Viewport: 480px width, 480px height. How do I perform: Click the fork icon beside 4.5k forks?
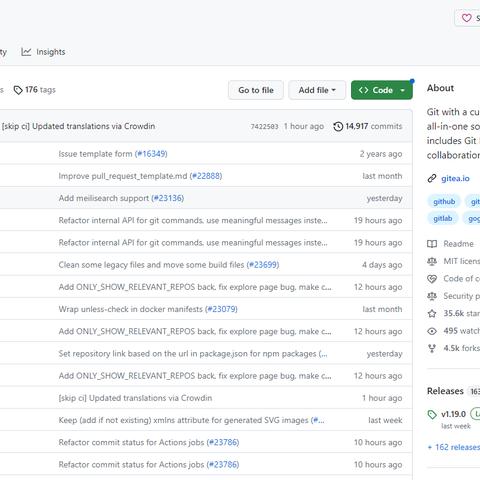[432, 348]
